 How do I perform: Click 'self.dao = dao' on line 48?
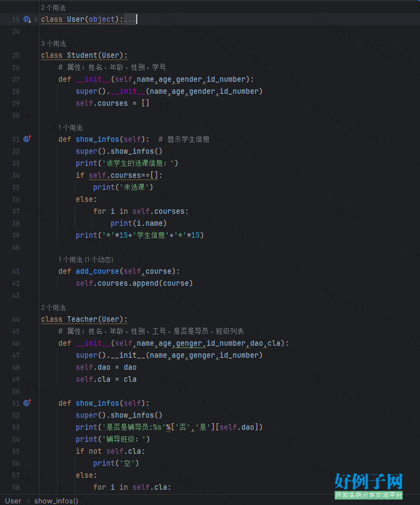(x=106, y=368)
